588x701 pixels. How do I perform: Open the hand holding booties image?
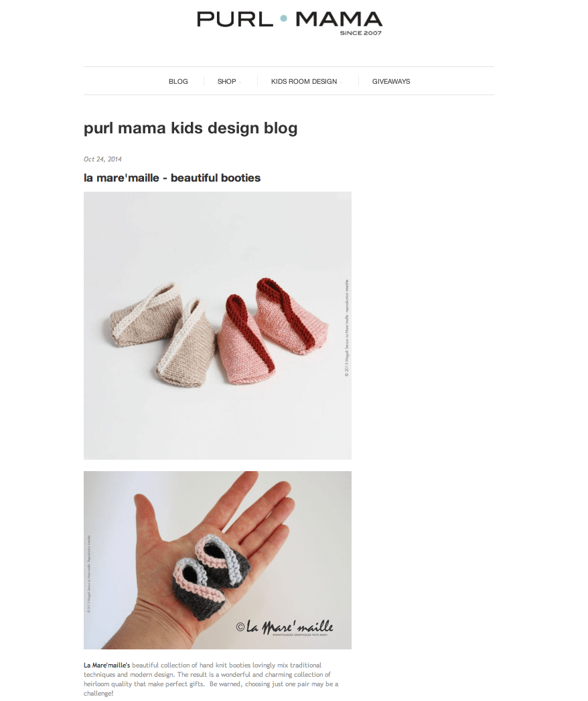click(x=218, y=560)
